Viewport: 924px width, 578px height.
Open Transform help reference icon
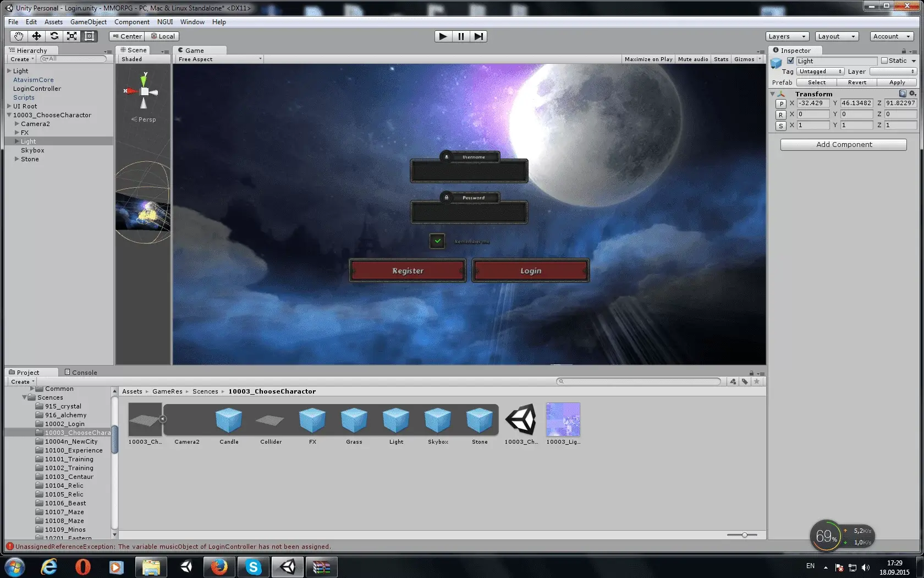click(x=903, y=94)
